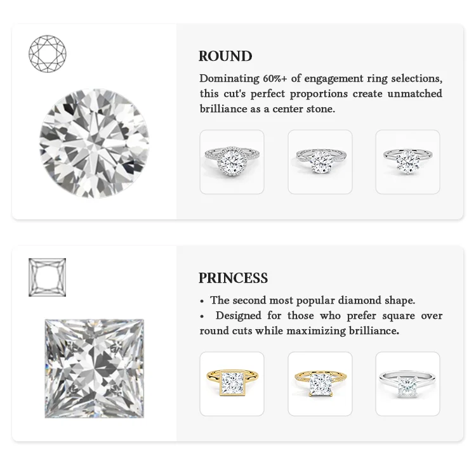The width and height of the screenshot is (476, 454).
Task: Click the PRINCESS heading
Action: click(x=233, y=278)
